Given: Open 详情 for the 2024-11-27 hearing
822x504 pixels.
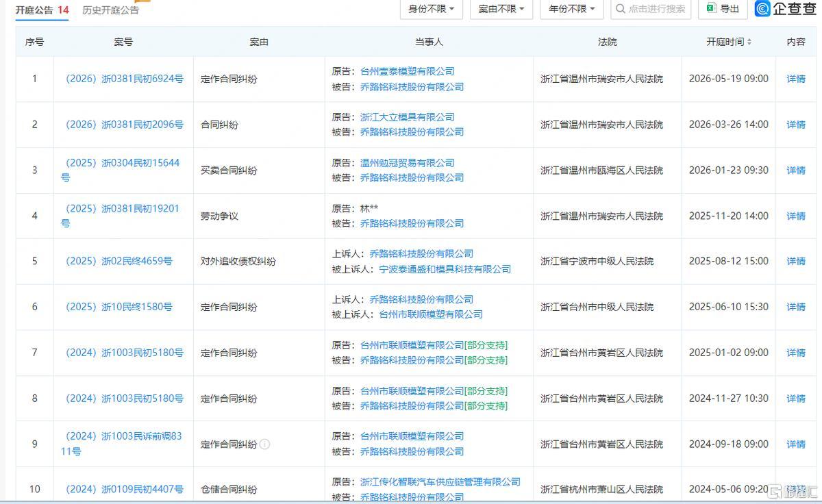Looking at the screenshot, I should [x=796, y=398].
